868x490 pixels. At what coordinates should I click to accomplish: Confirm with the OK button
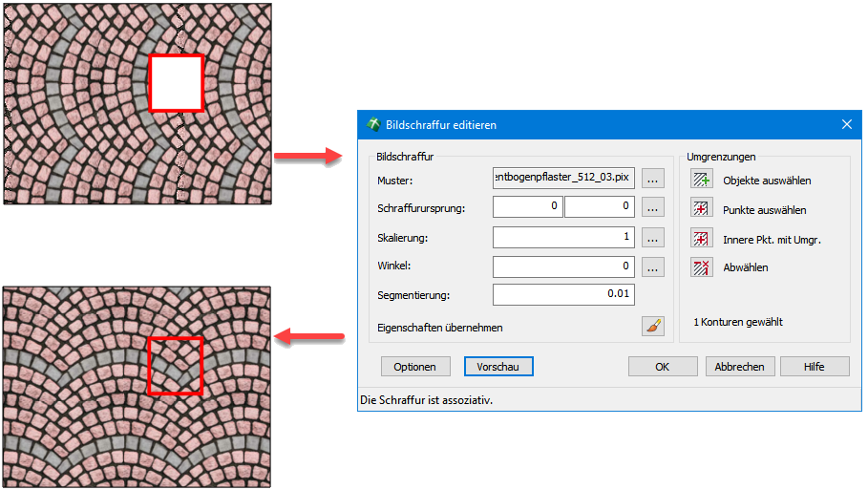(662, 367)
